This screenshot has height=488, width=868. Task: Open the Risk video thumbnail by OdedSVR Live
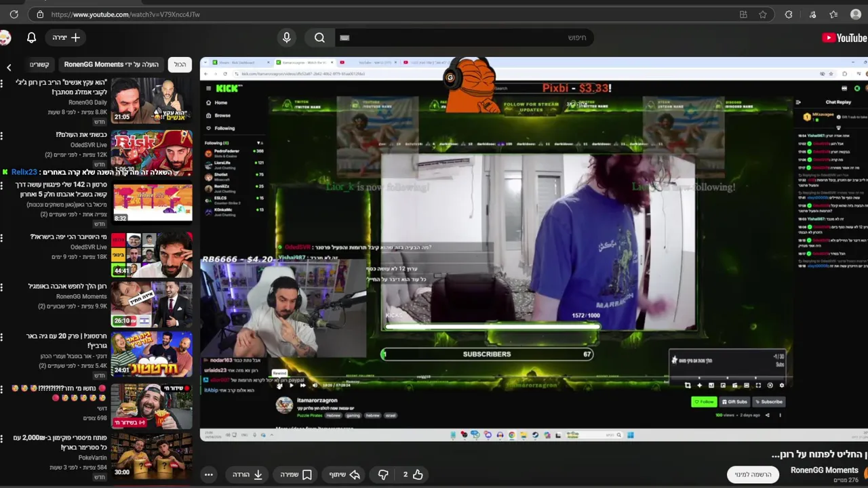[152, 152]
